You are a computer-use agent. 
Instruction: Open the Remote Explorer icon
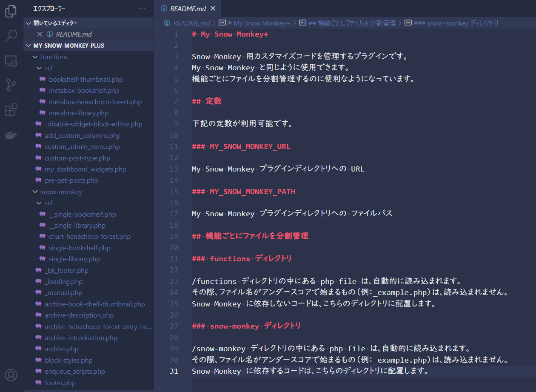point(11,61)
